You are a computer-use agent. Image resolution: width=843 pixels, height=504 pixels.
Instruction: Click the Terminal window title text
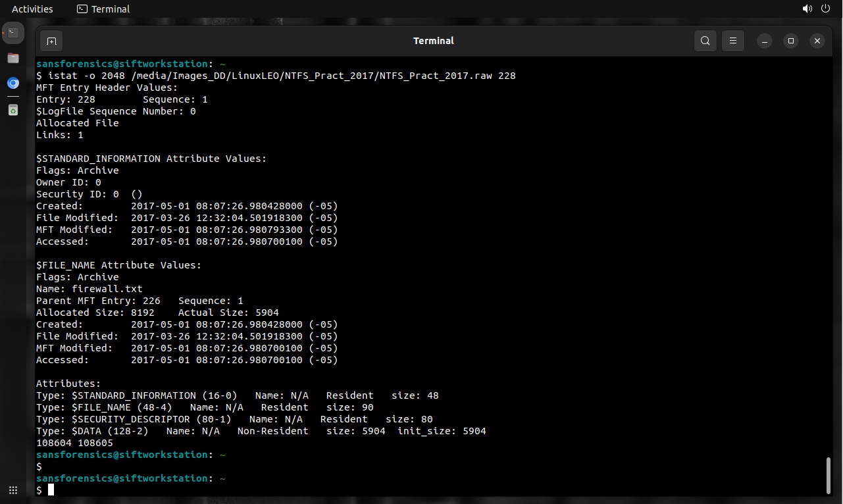(x=433, y=41)
